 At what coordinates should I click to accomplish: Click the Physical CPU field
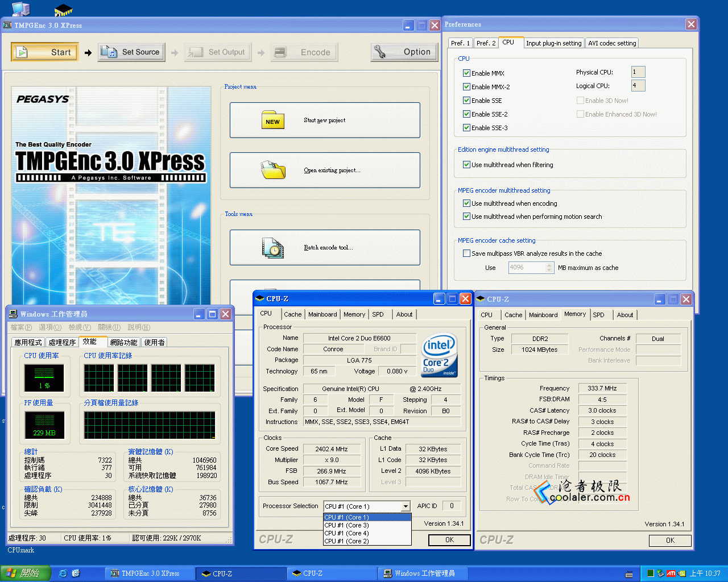(x=638, y=72)
